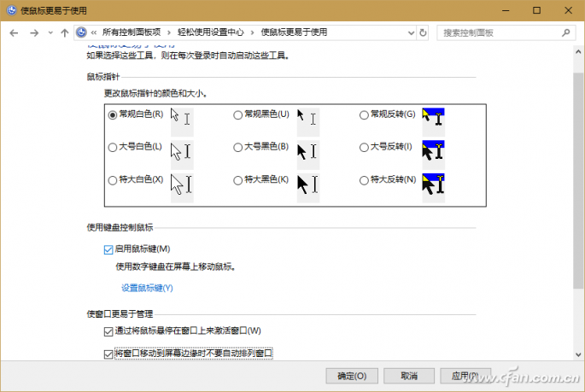Click the large black pointer preview
Image resolution: width=585 pixels, height=392 pixels.
[307, 151]
